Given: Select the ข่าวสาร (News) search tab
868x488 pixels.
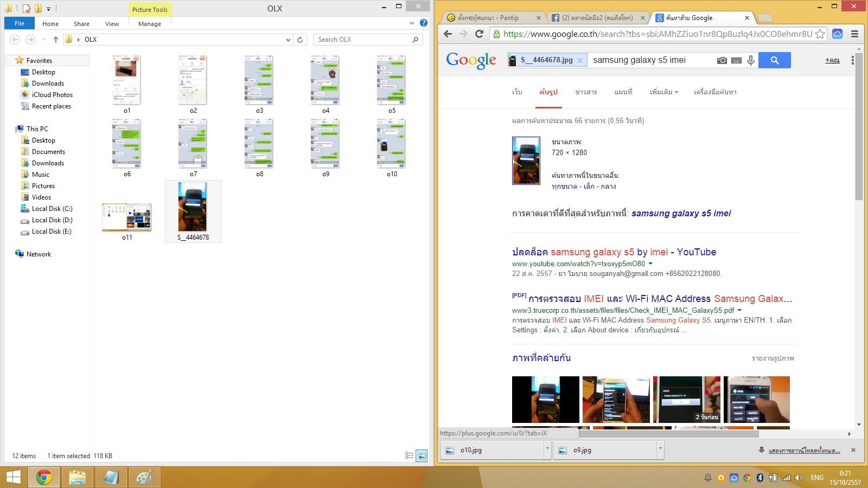Looking at the screenshot, I should click(586, 92).
